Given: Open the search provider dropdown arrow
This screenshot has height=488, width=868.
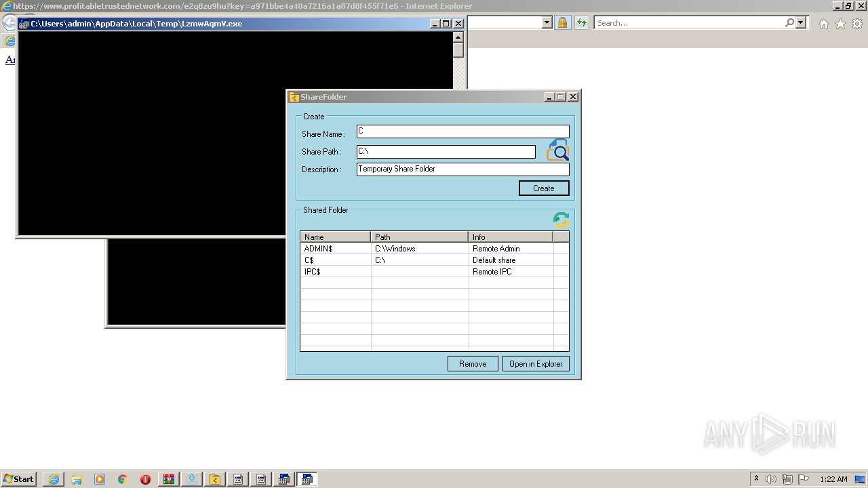Looking at the screenshot, I should point(801,23).
